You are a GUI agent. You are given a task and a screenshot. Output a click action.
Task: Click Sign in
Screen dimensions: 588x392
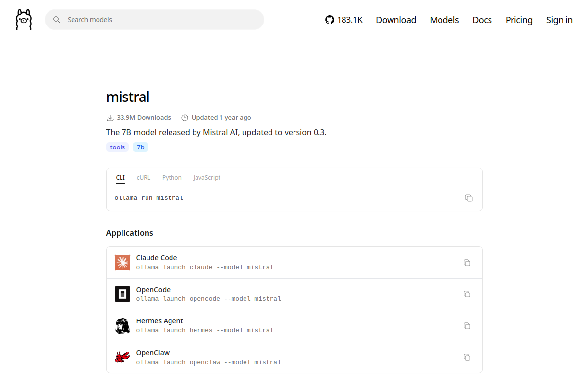560,20
